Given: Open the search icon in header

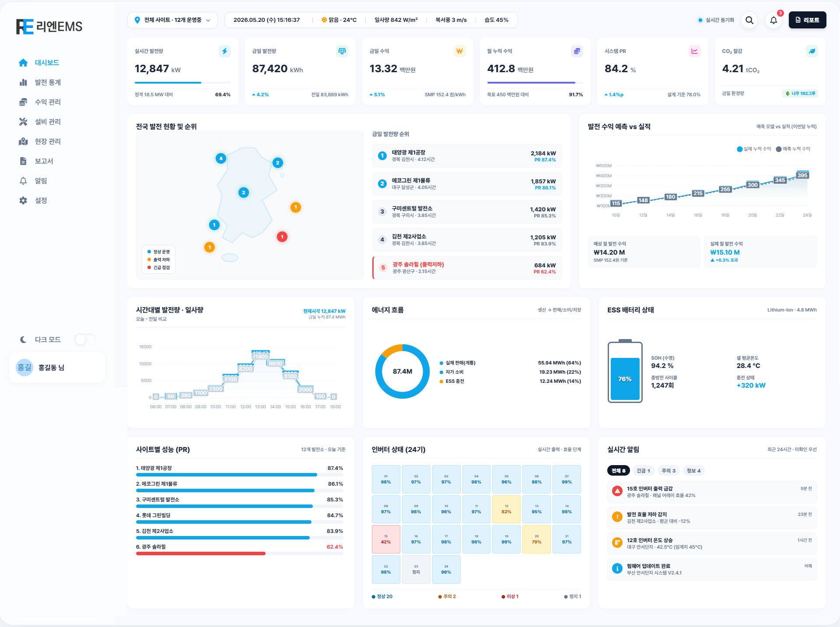Looking at the screenshot, I should (749, 20).
